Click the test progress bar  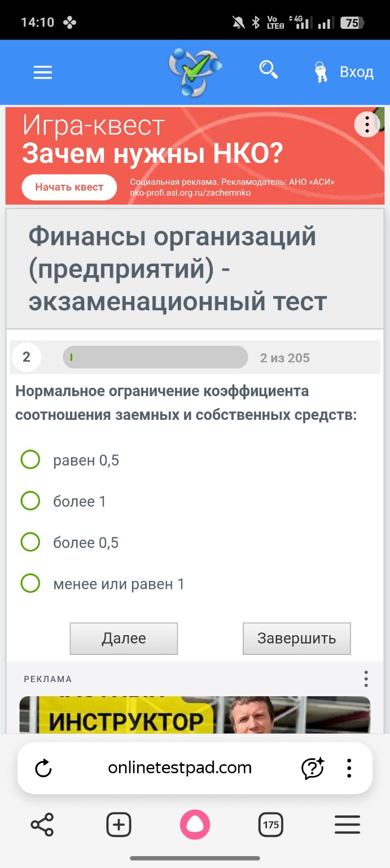(155, 357)
